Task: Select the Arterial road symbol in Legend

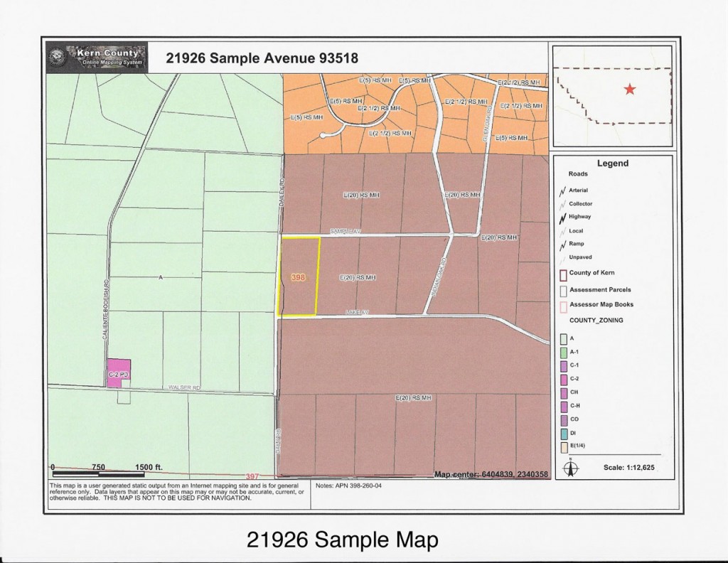Action: (562, 190)
